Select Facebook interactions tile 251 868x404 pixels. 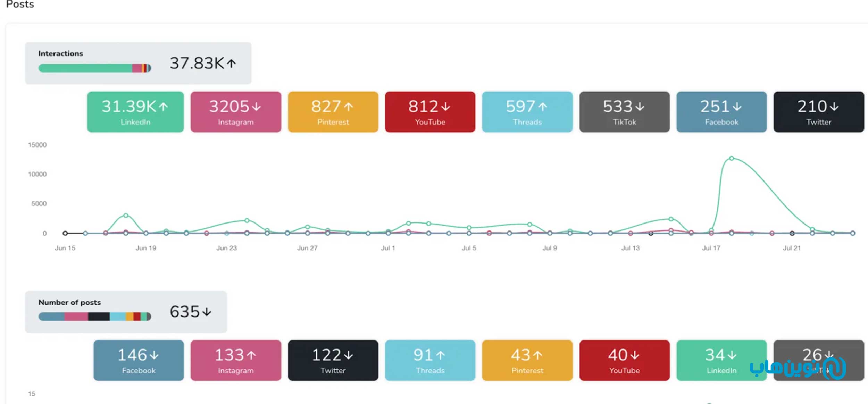point(721,112)
